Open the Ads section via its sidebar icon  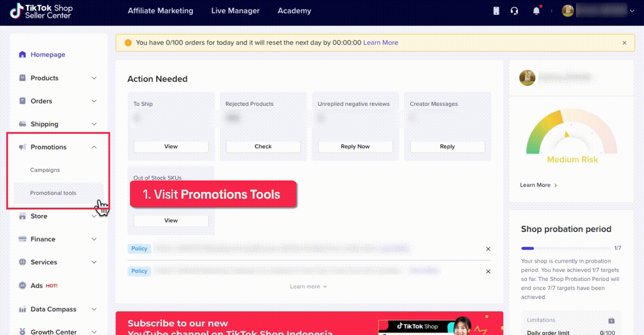(22, 285)
